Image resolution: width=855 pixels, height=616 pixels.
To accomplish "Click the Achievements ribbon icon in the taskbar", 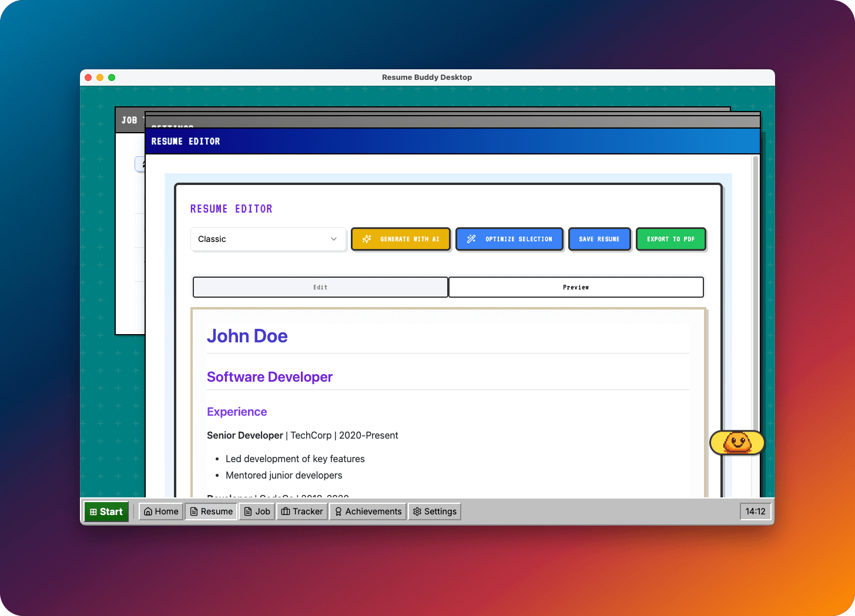I will [x=338, y=511].
